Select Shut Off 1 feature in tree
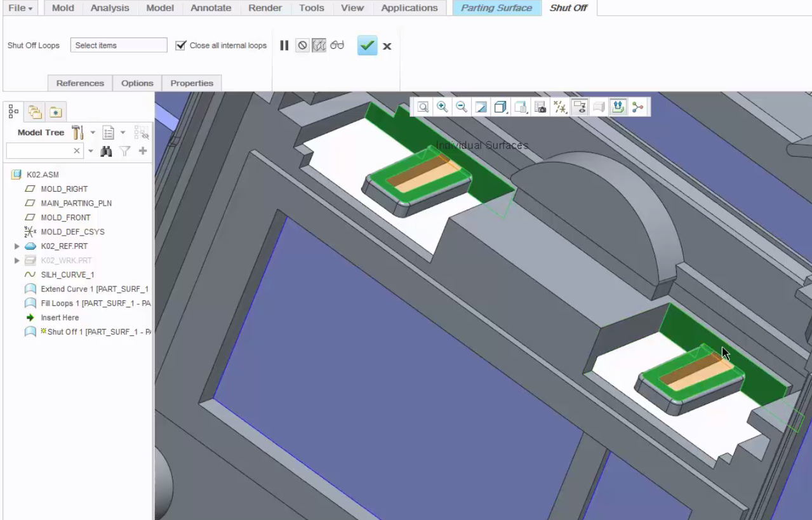The height and width of the screenshot is (520, 812). coord(95,331)
